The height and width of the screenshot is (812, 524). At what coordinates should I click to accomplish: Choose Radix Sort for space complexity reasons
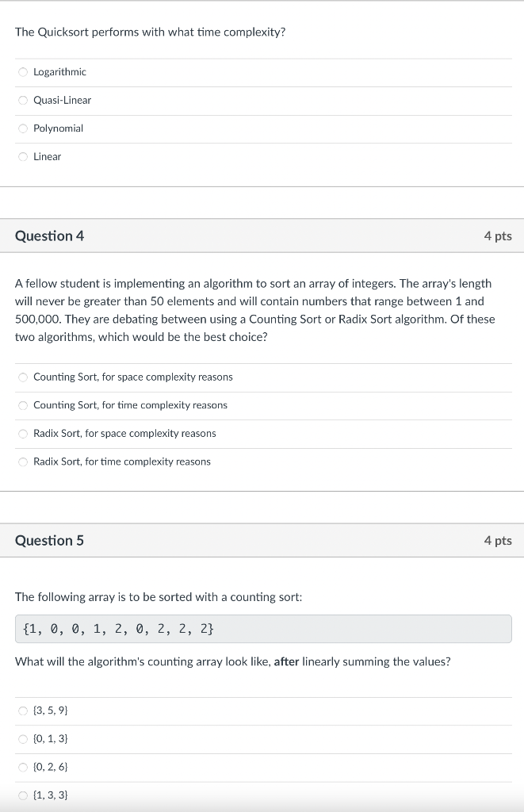point(23,433)
